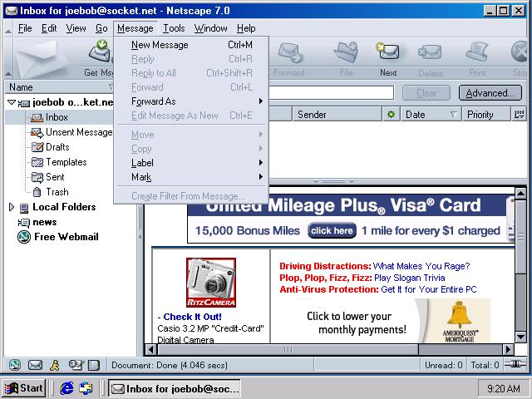Viewport: 532px width, 399px height.
Task: Open the Tools menu
Action: click(x=174, y=28)
